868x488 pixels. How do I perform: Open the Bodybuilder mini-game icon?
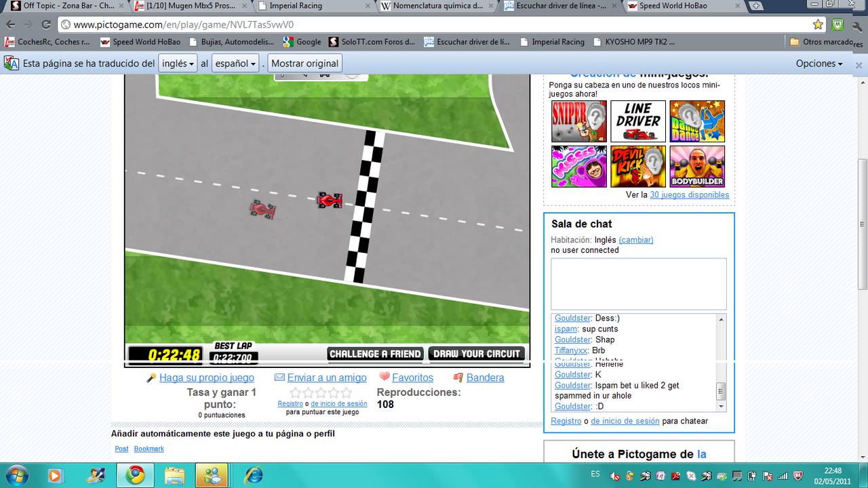697,167
